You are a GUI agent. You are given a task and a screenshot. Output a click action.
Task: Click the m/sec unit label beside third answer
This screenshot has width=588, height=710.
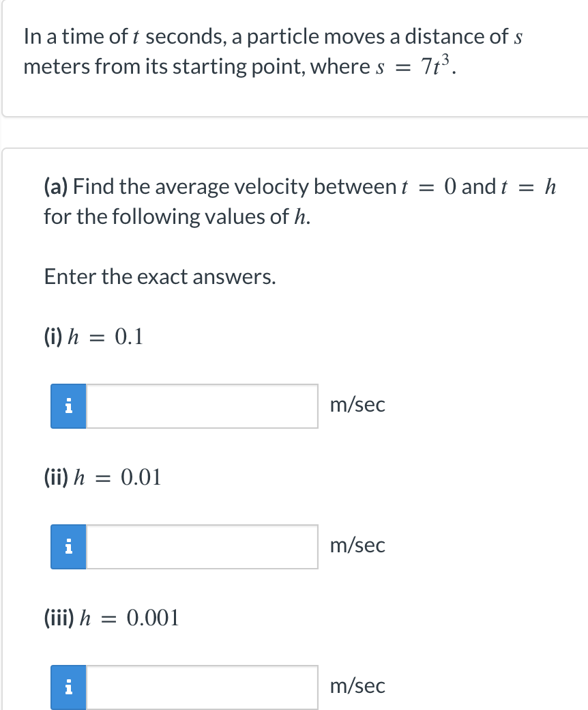(x=357, y=686)
